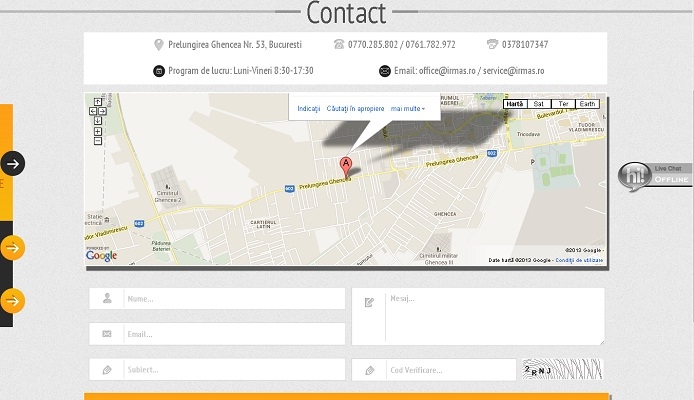Click phone numbers 0770.285.802 / 0761.782.972
Screen dimensions: 694x400
401,45
